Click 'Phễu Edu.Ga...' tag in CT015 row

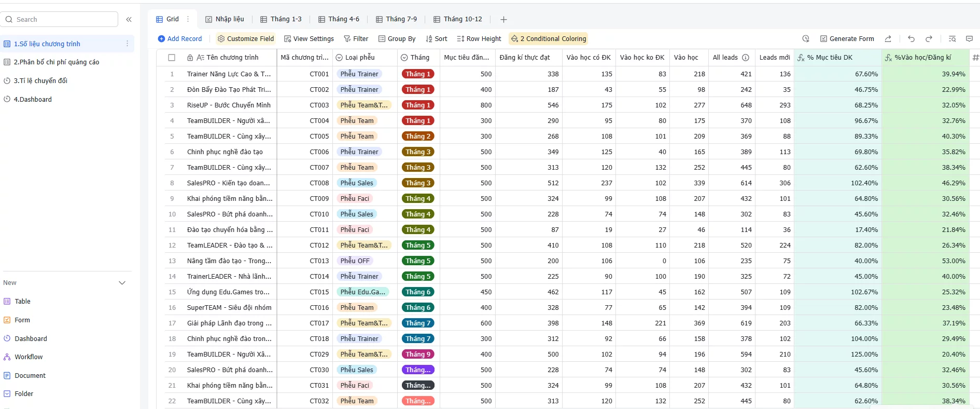click(x=363, y=292)
